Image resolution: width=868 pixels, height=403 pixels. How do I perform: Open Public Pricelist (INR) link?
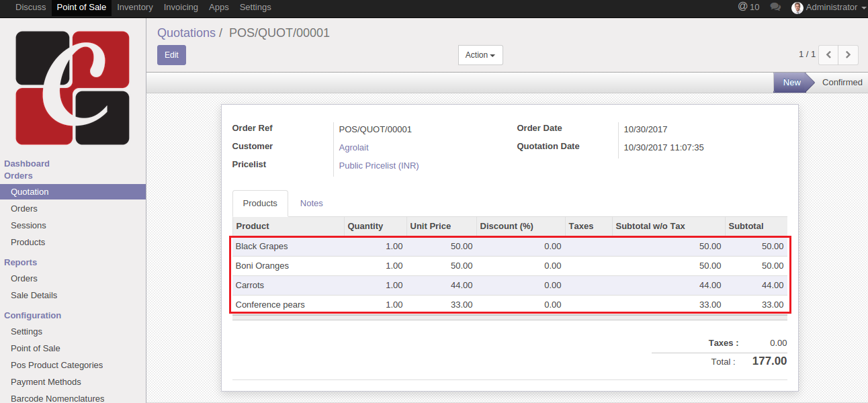[378, 166]
